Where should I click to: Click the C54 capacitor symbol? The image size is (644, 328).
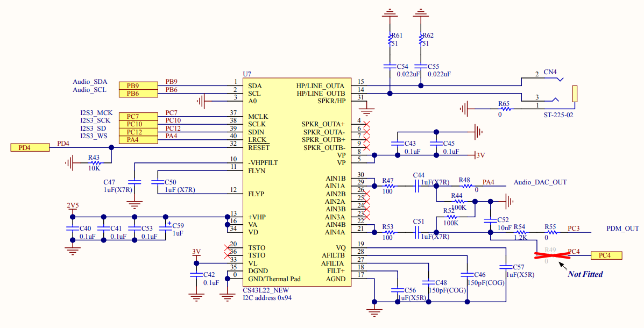click(390, 66)
